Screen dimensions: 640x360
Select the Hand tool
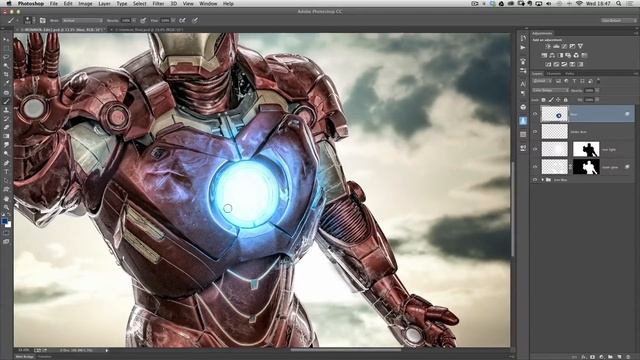6,199
